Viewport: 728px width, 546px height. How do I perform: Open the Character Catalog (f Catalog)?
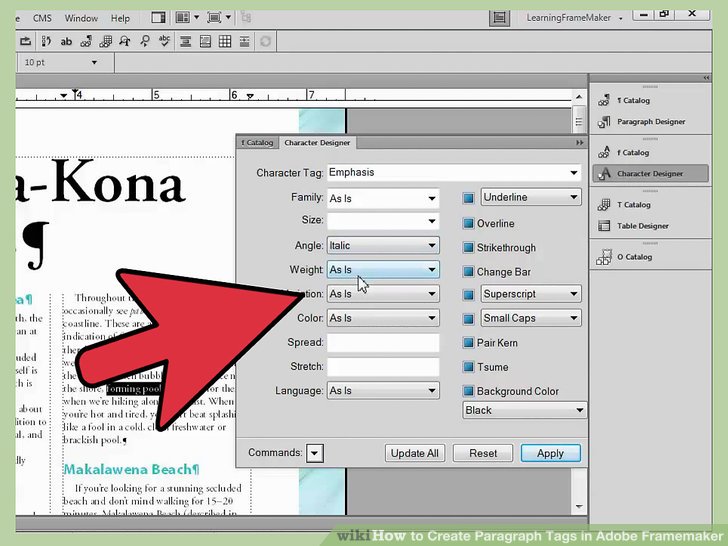click(x=633, y=153)
